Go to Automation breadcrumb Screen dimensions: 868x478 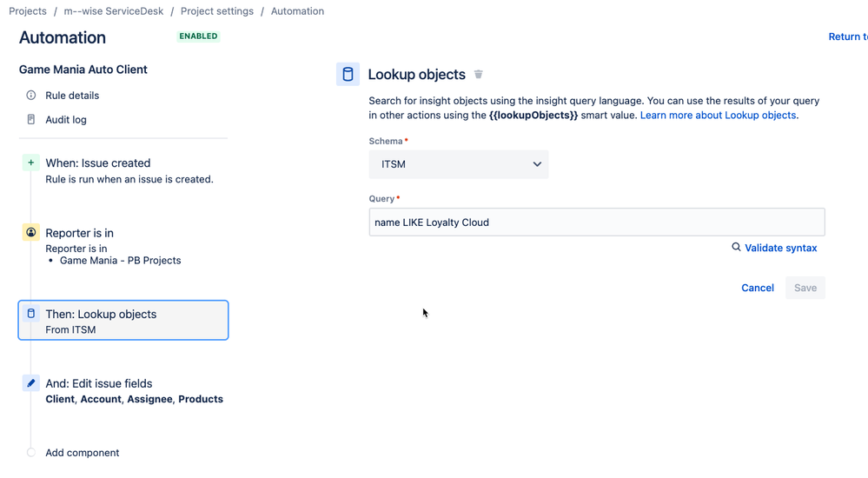click(x=297, y=11)
